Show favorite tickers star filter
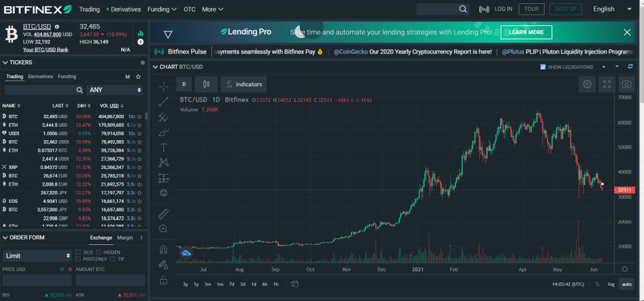 [139, 77]
